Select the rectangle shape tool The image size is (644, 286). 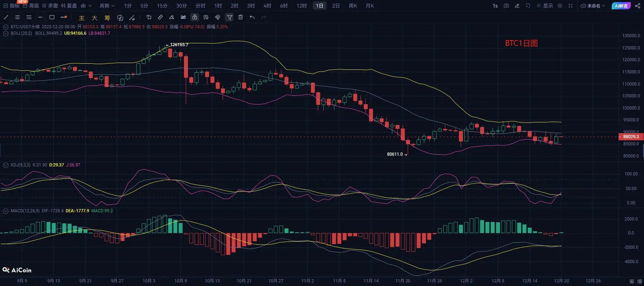pos(52,17)
